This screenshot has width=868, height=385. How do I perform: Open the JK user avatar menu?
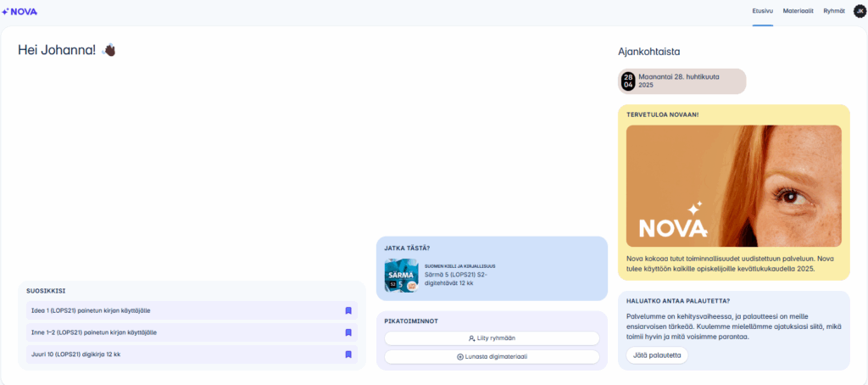point(860,10)
